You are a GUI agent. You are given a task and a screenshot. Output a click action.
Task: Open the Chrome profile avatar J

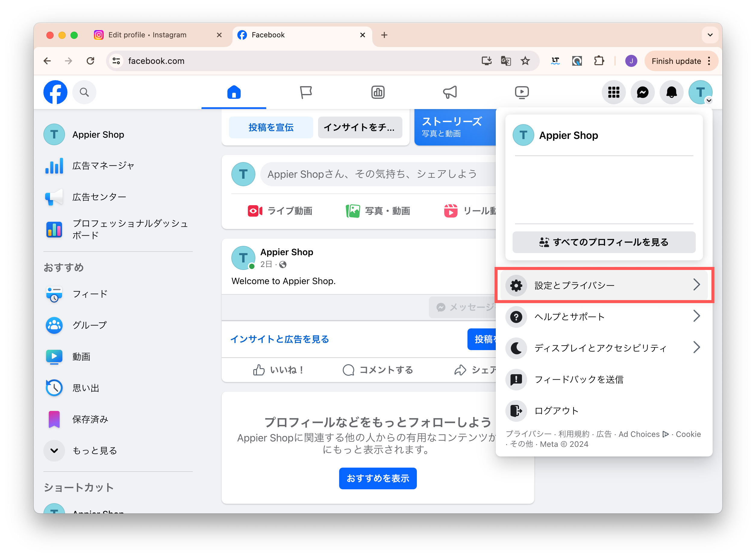click(631, 61)
